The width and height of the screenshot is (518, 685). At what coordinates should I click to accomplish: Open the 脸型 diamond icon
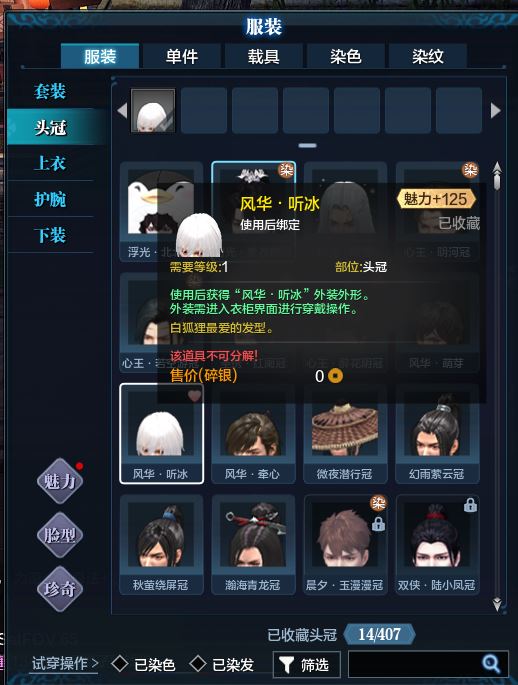59,535
